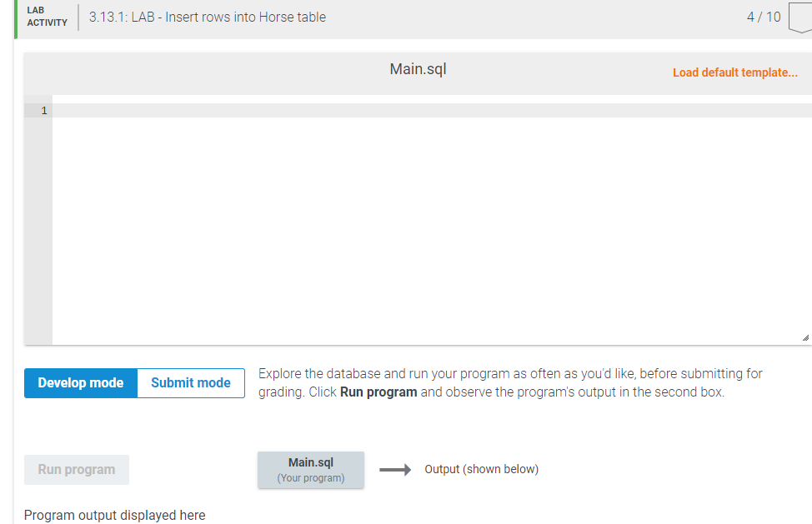Image resolution: width=812 pixels, height=524 pixels.
Task: Click the Program output displayed here area
Action: 114,515
